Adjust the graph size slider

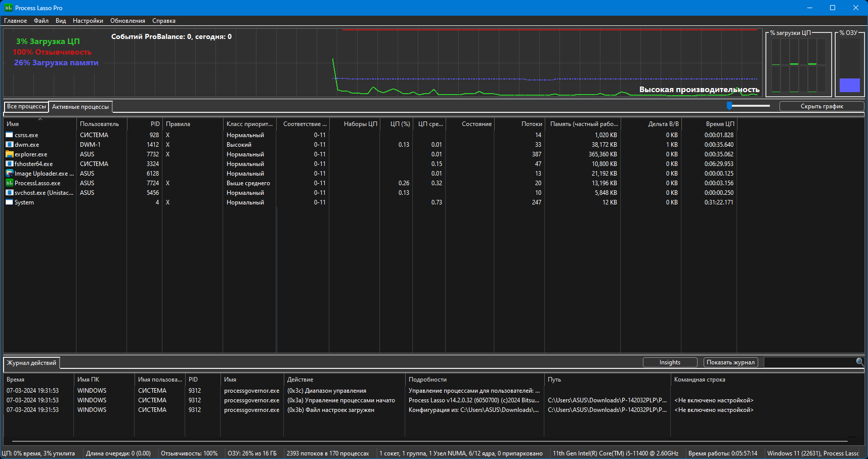pos(729,106)
